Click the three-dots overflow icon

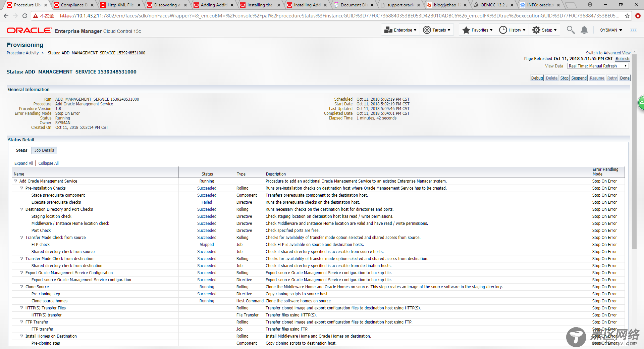[x=633, y=30]
